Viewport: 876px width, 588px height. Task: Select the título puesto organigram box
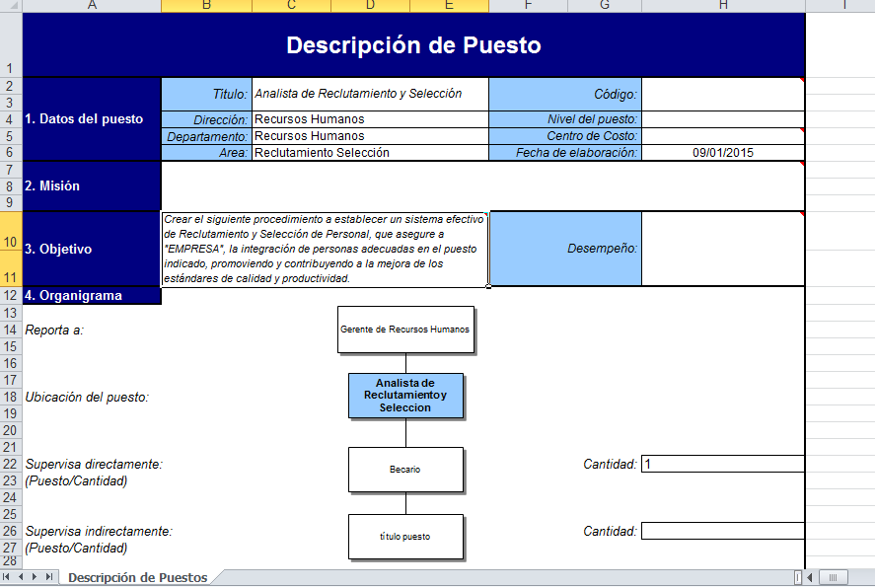[x=405, y=537]
